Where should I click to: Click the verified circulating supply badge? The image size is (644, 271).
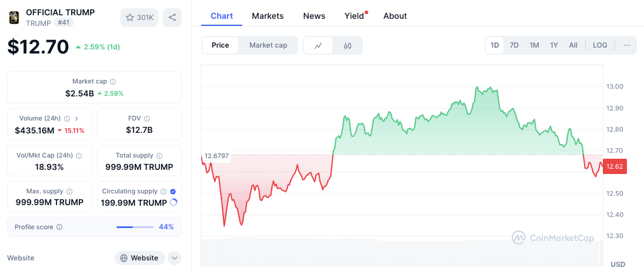pos(173,192)
